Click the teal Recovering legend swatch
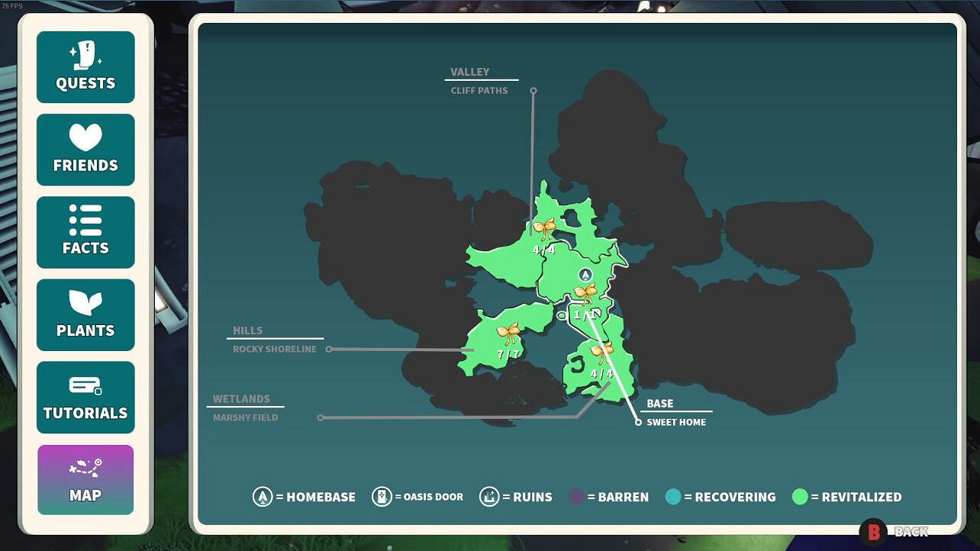This screenshot has width=980, height=551. point(673,497)
